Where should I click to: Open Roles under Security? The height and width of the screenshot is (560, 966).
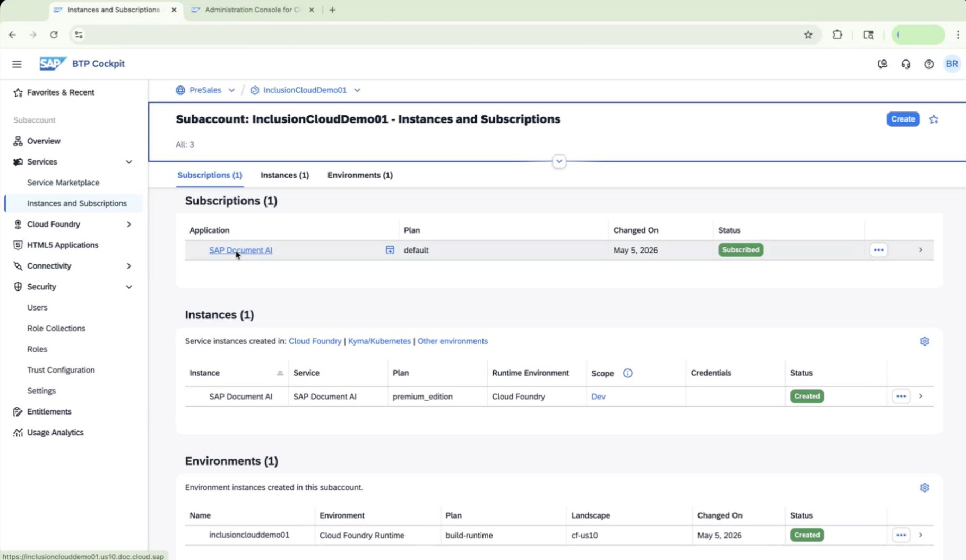point(37,349)
